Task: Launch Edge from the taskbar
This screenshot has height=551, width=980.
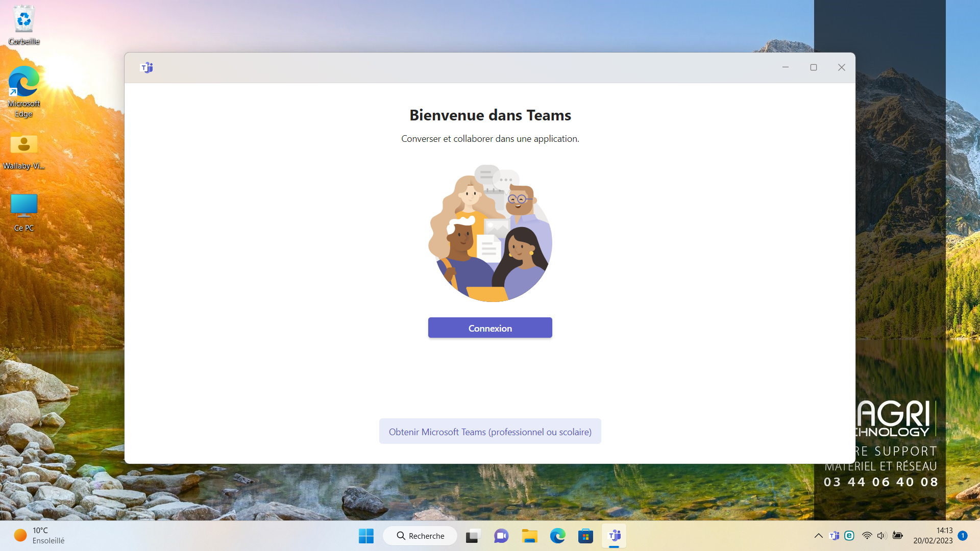Action: point(557,536)
